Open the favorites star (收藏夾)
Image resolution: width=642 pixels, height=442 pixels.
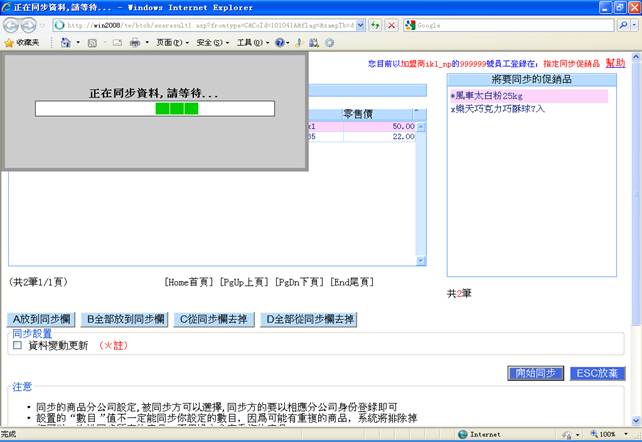22,43
